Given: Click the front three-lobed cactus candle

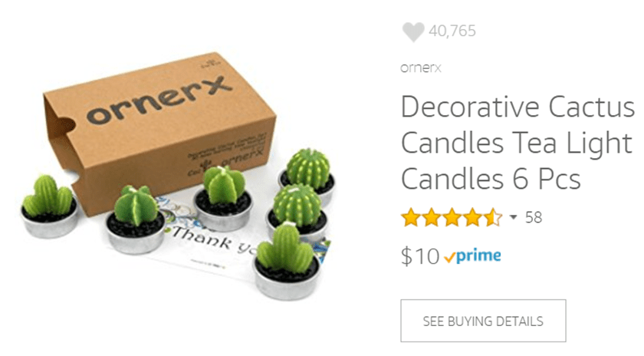Looking at the screenshot, I should click(286, 261).
